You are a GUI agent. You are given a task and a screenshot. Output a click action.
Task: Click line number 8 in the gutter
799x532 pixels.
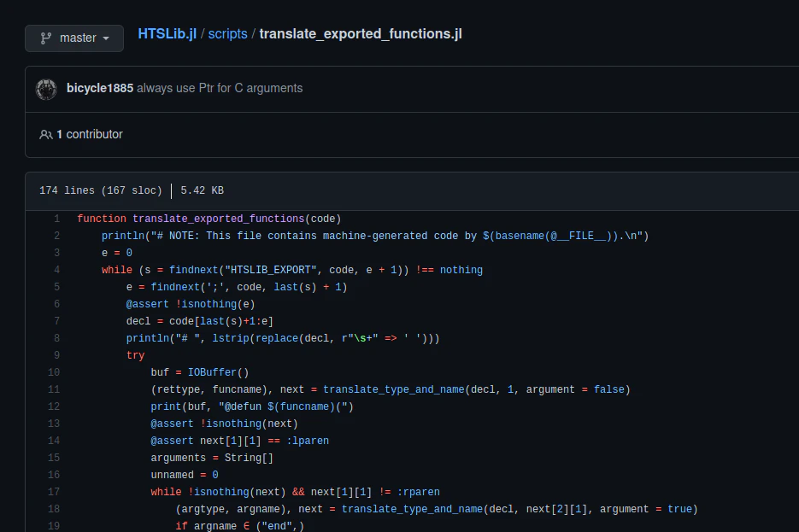click(56, 338)
